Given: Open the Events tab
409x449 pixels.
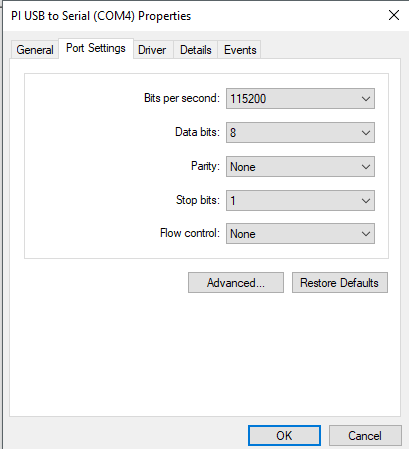Looking at the screenshot, I should [240, 50].
